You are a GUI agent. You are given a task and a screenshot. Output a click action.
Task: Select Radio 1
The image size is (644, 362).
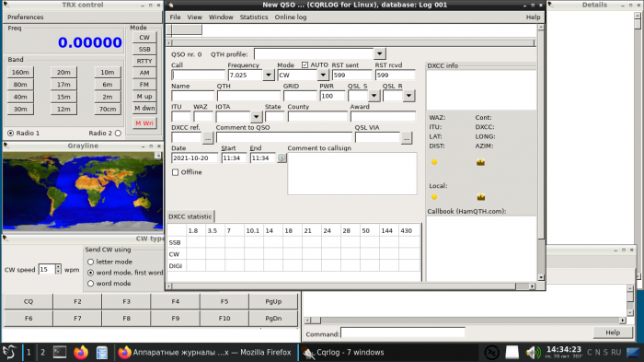coord(11,133)
